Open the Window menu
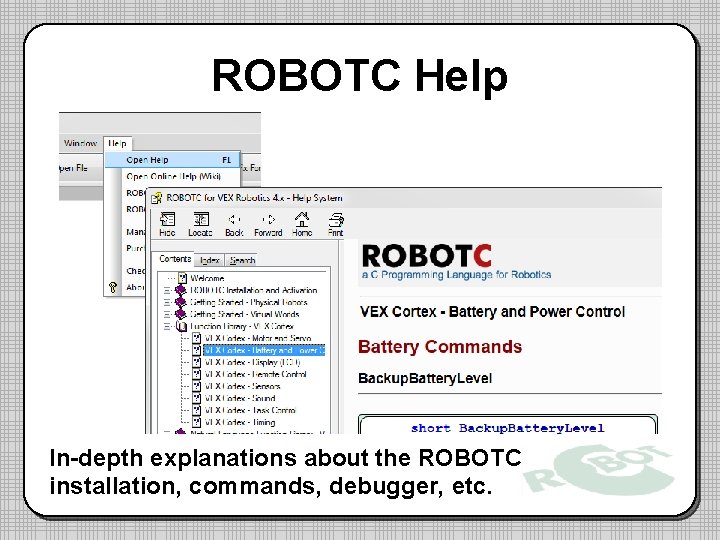The width and height of the screenshot is (720, 540). click(x=80, y=143)
